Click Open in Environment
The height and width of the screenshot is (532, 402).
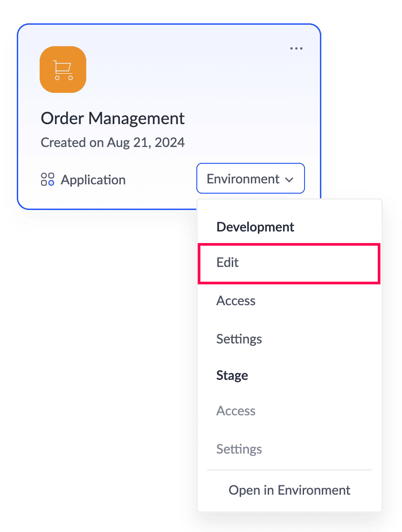click(289, 490)
